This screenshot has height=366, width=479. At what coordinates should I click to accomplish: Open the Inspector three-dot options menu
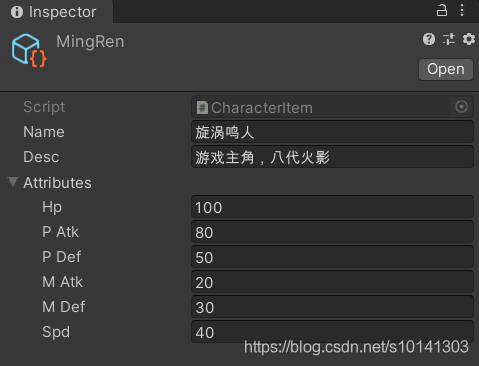pyautogui.click(x=462, y=10)
